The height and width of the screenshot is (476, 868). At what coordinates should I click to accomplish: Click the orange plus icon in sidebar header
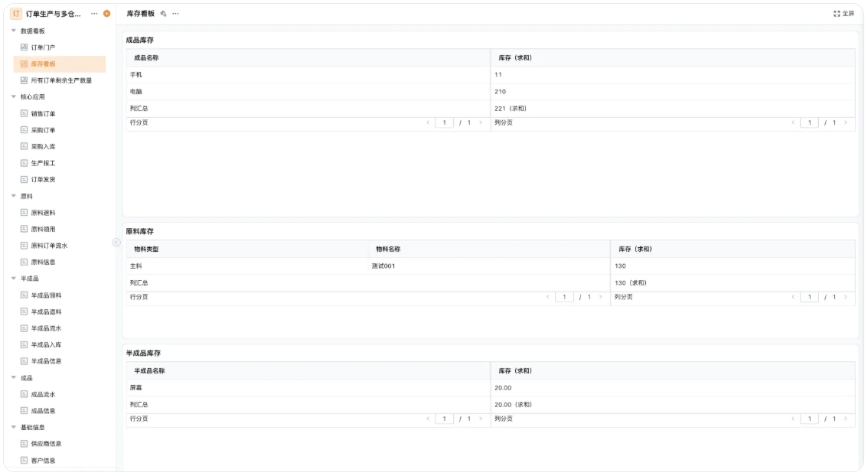(x=106, y=14)
